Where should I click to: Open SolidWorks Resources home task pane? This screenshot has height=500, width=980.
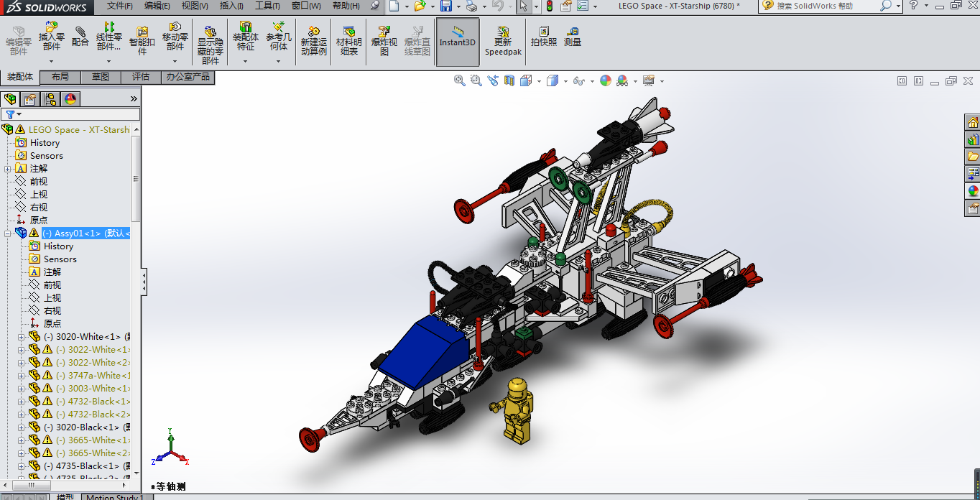(973, 122)
